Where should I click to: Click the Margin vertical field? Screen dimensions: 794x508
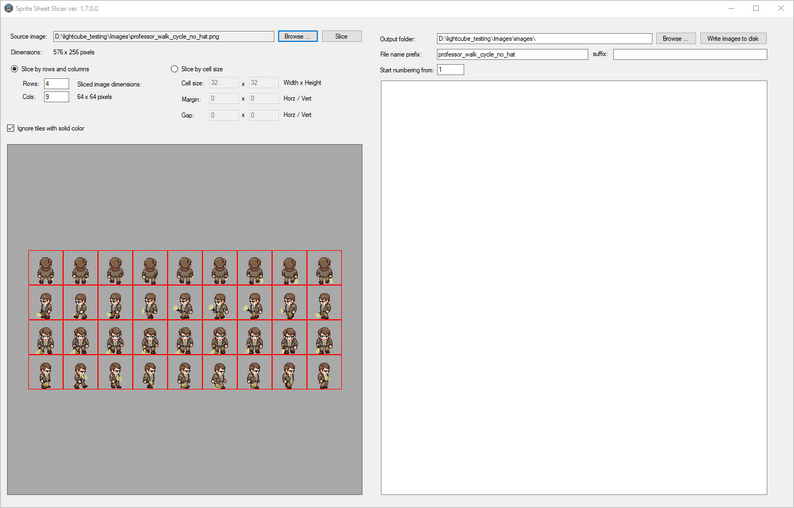tap(264, 99)
